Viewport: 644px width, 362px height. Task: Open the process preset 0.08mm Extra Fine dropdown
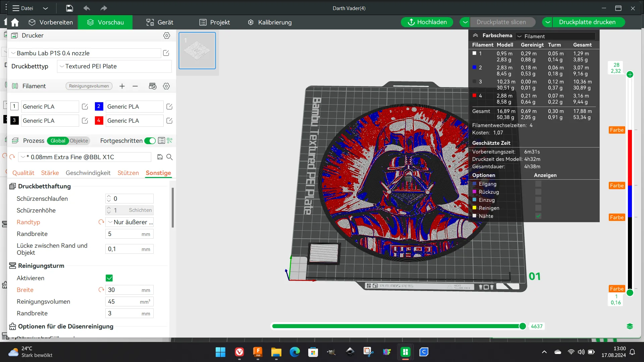(x=85, y=157)
